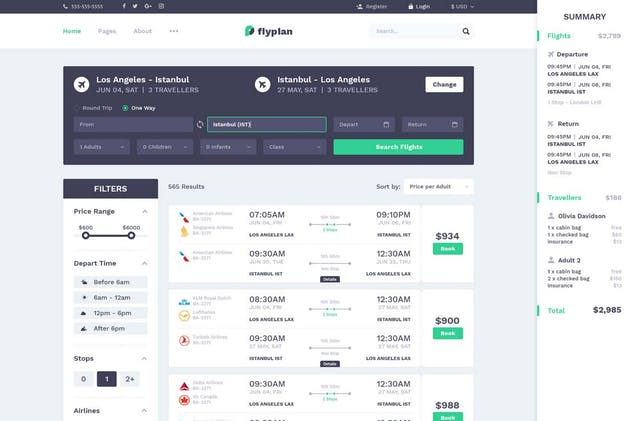Click the Register user icon
The height and width of the screenshot is (421, 632).
(360, 6)
